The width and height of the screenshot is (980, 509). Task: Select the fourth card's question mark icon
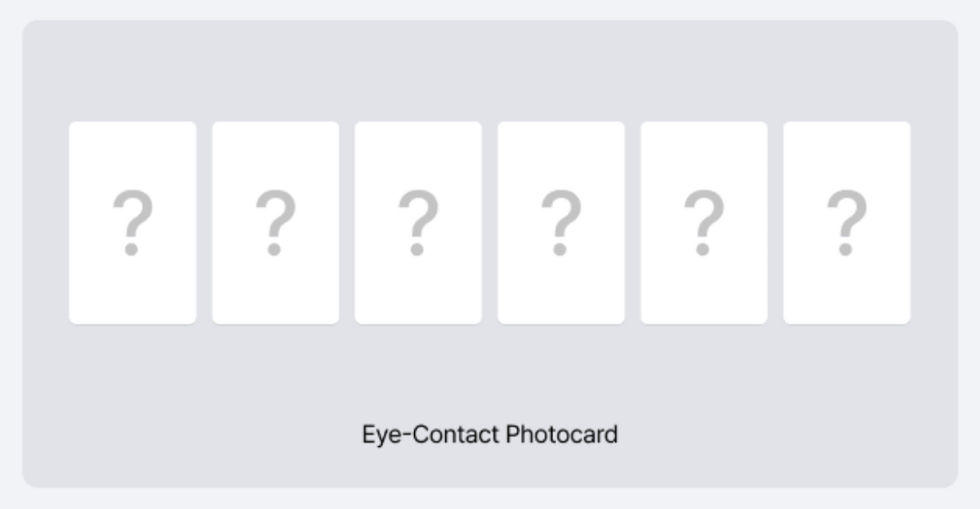click(561, 223)
